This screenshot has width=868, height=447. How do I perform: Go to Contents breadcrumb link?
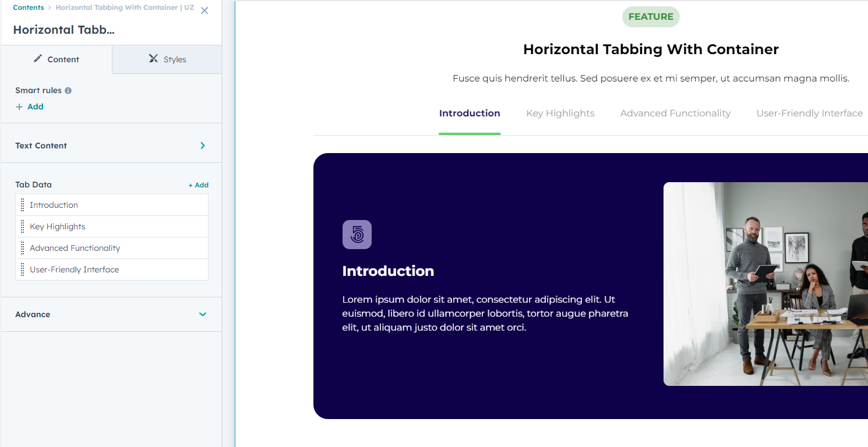[29, 8]
